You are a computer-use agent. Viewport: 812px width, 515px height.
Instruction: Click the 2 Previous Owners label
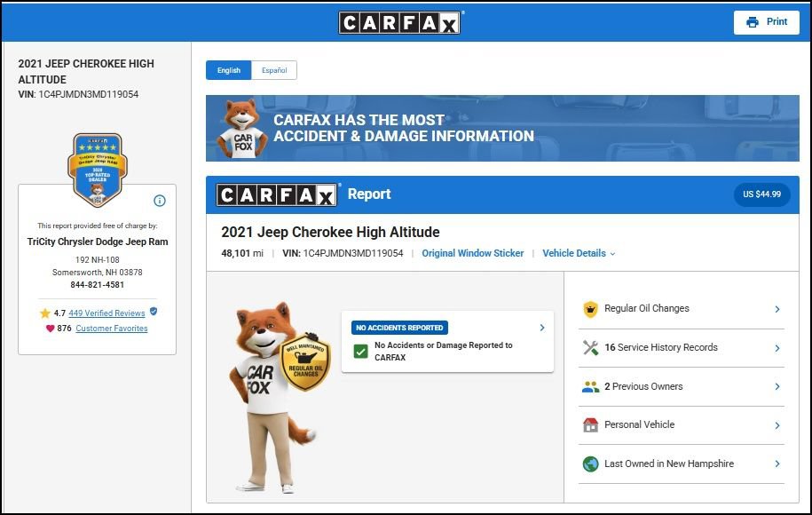[643, 386]
